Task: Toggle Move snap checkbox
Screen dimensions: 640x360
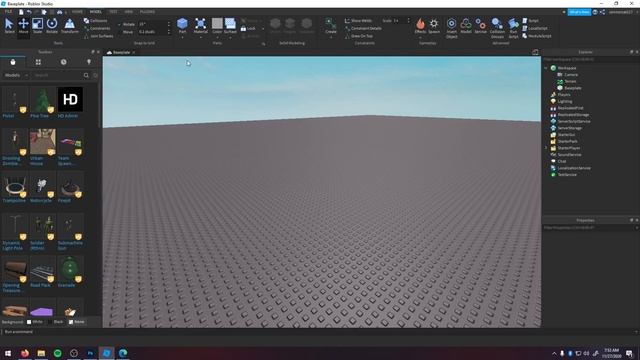Action: coord(120,32)
